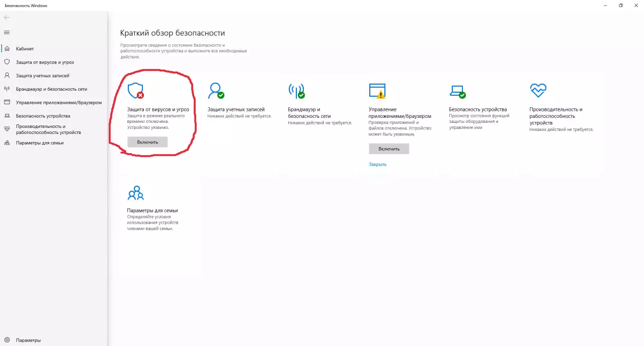Open the Брандмауэр и безопасность сети tile title
Screen dimensions: 644x346
pyautogui.click(x=309, y=112)
